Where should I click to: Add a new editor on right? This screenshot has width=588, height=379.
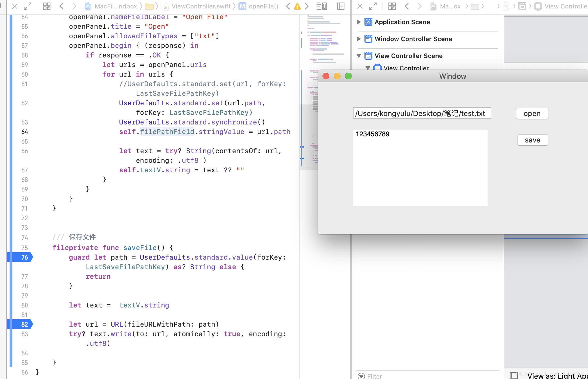[341, 6]
